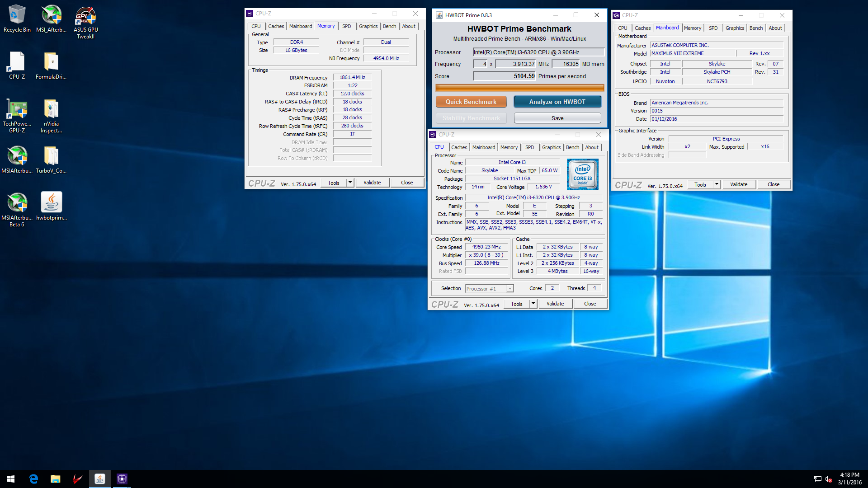
Task: Open the Windows Start menu
Action: tap(11, 479)
